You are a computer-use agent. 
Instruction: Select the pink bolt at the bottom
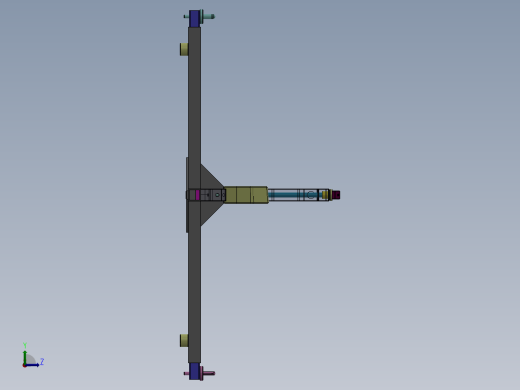(208, 373)
